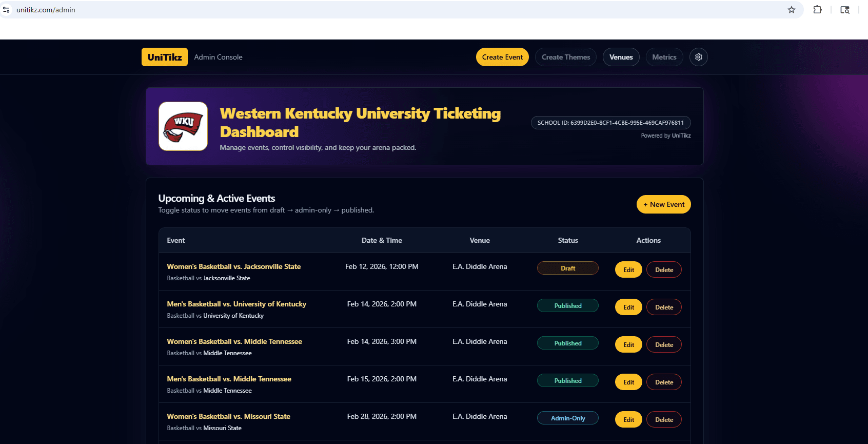Viewport: 868px width, 444px height.
Task: Toggle Published status for Men's Middle Tennessee game
Action: tap(568, 380)
